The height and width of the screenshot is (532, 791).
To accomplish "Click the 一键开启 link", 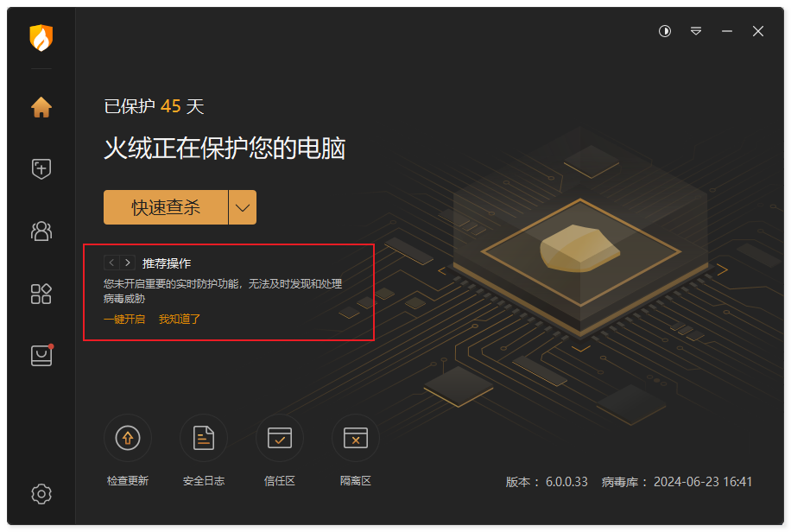I will (x=124, y=319).
